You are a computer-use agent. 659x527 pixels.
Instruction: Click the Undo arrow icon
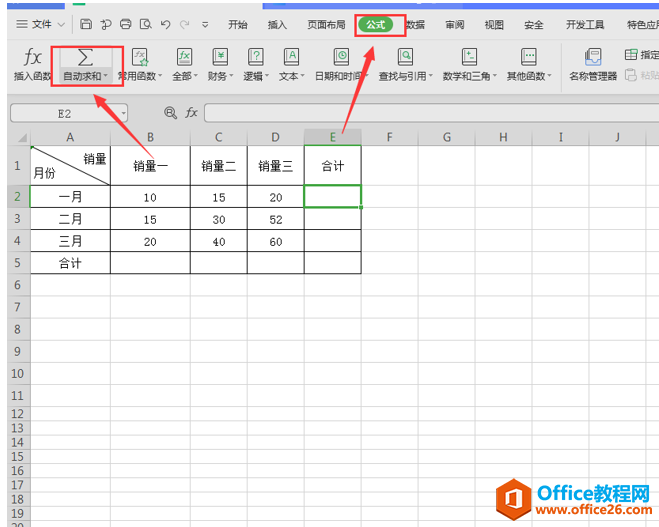click(x=165, y=24)
